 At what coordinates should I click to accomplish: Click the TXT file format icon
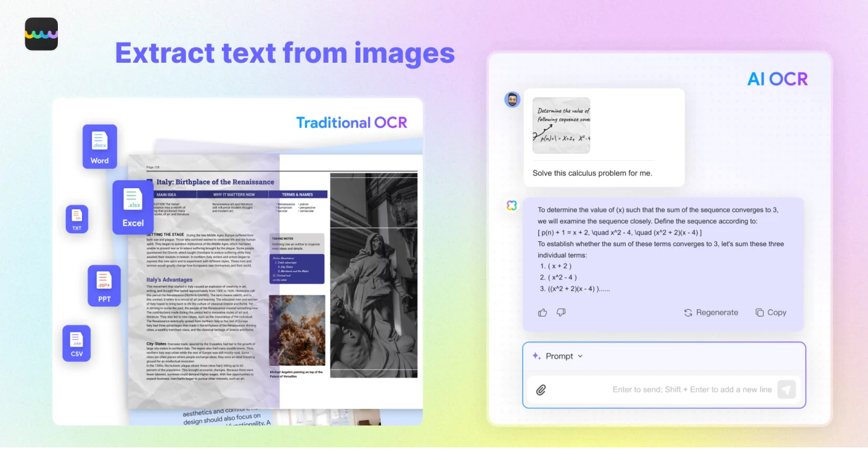pyautogui.click(x=77, y=219)
